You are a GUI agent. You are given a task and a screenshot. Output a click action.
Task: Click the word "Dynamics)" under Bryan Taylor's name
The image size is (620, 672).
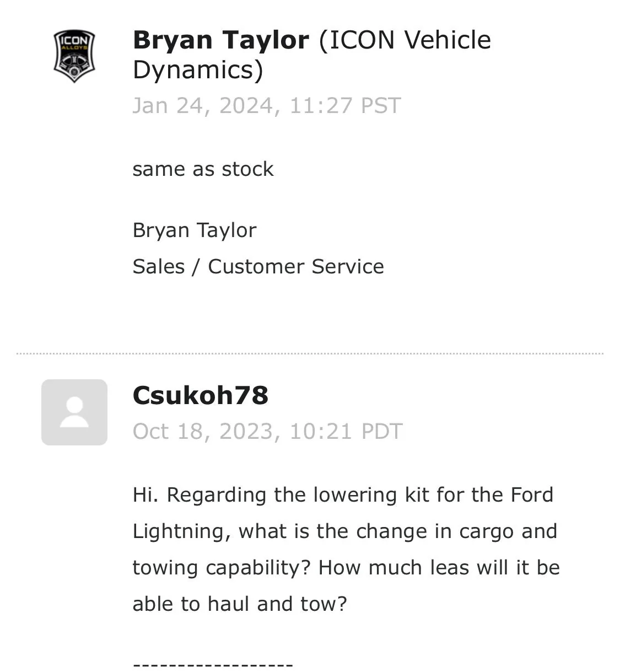tap(198, 70)
